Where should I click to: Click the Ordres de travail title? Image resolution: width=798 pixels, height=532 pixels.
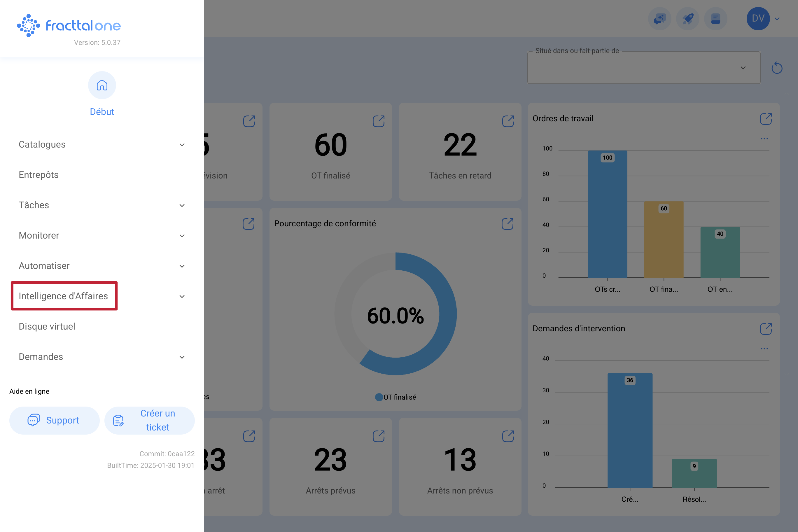tap(563, 118)
